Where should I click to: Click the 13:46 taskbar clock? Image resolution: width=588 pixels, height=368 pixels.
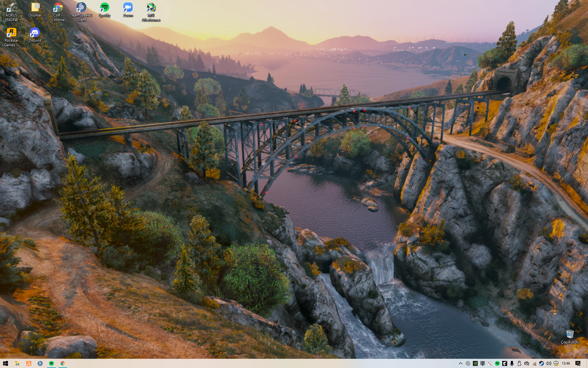coord(566,363)
